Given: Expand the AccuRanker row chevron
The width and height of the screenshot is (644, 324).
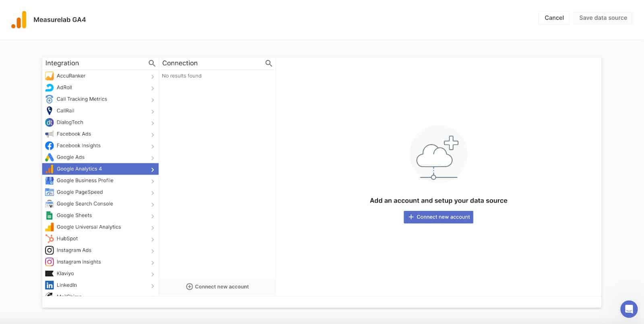Looking at the screenshot, I should [x=153, y=76].
